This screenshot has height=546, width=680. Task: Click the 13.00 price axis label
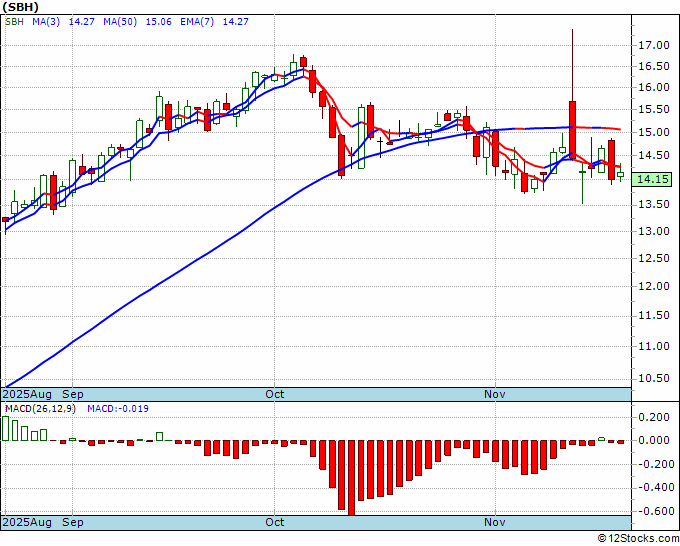[x=654, y=231]
